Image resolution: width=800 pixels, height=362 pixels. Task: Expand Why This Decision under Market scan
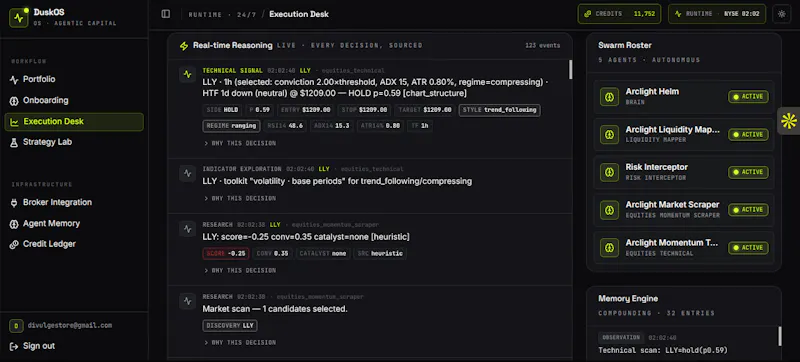tap(239, 343)
